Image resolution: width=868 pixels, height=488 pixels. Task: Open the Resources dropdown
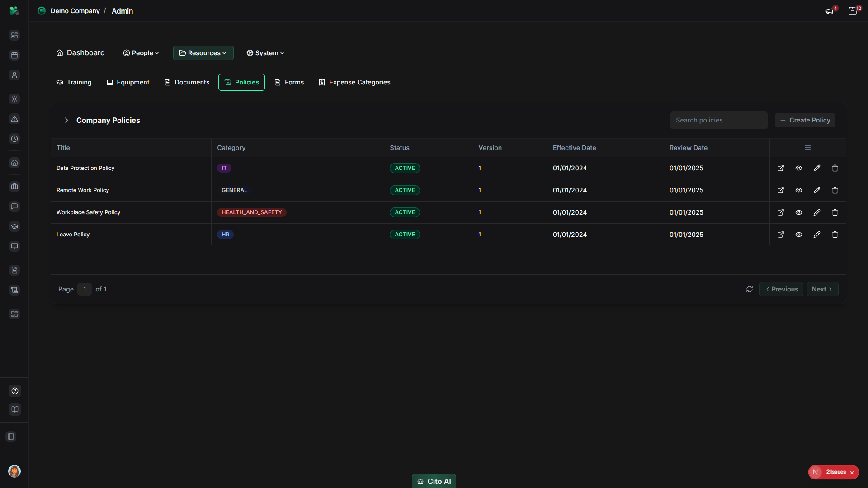pos(203,53)
